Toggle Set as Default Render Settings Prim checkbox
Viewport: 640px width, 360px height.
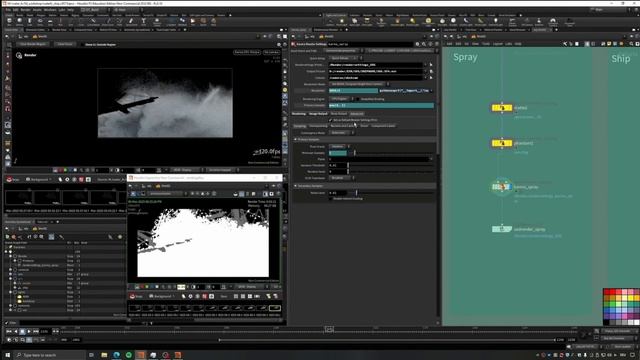click(330, 120)
